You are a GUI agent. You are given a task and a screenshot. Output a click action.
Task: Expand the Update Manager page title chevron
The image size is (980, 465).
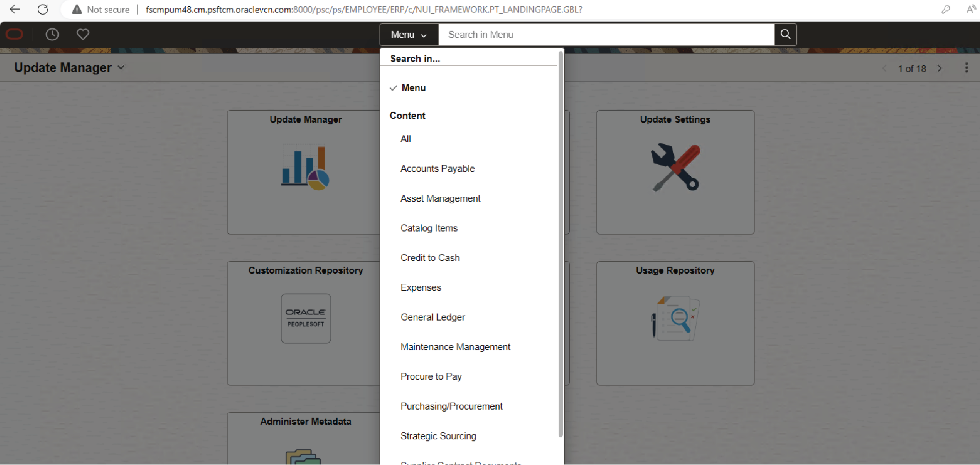click(x=121, y=67)
